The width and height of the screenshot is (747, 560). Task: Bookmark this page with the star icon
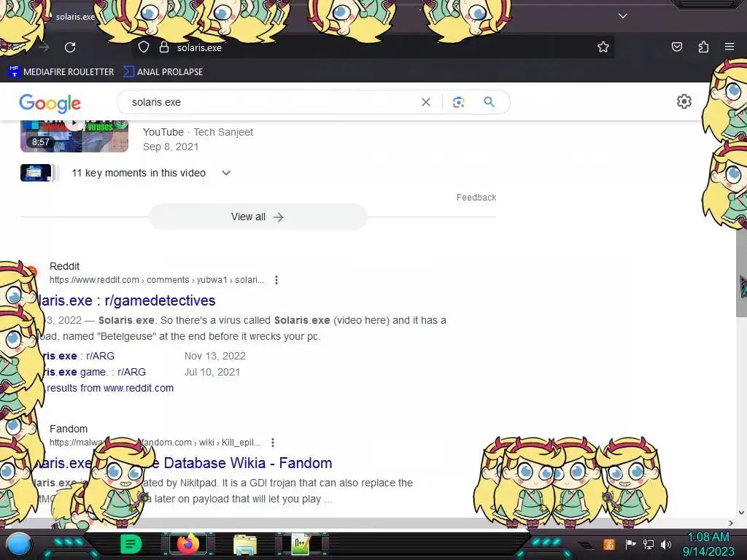603,47
